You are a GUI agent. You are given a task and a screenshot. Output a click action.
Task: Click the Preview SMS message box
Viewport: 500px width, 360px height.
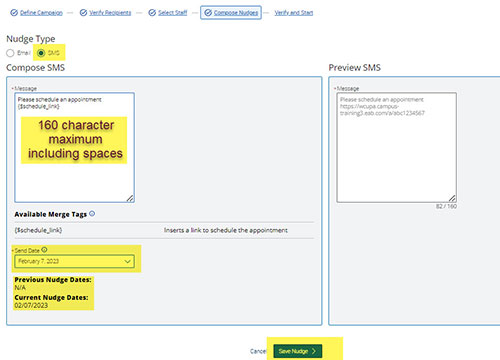(396, 147)
